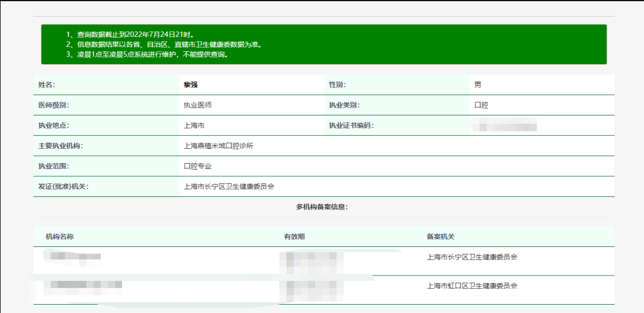Viewport: 644px width, 313px height.
Task: Select the 发证(批准)机关 label
Action: pos(64,187)
